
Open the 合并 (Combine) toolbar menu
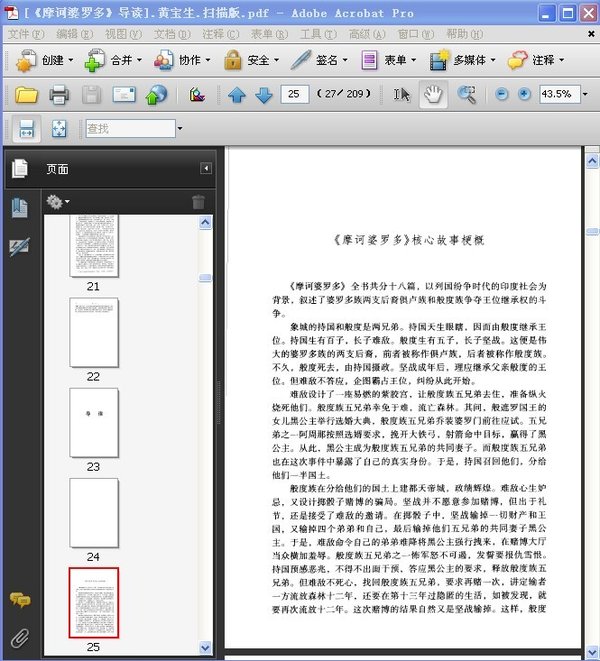pos(113,61)
